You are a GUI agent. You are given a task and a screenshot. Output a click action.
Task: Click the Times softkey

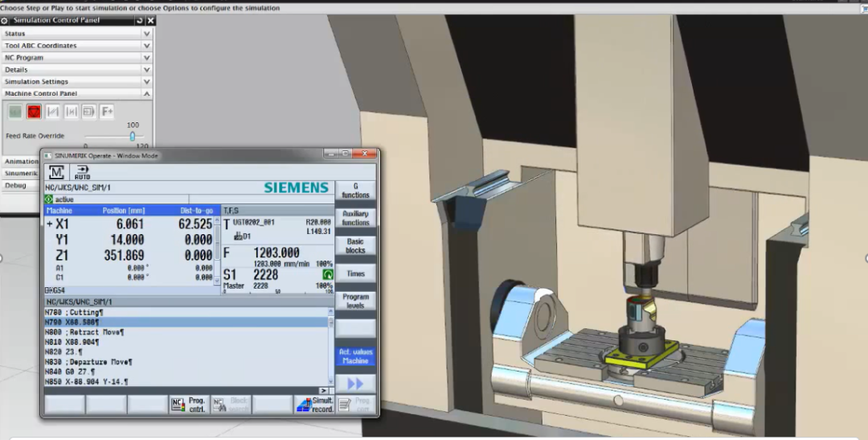pyautogui.click(x=355, y=273)
